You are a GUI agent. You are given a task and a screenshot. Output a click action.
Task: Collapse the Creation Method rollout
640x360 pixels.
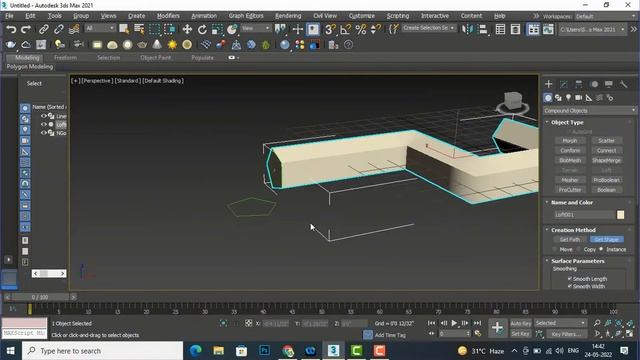point(573,230)
